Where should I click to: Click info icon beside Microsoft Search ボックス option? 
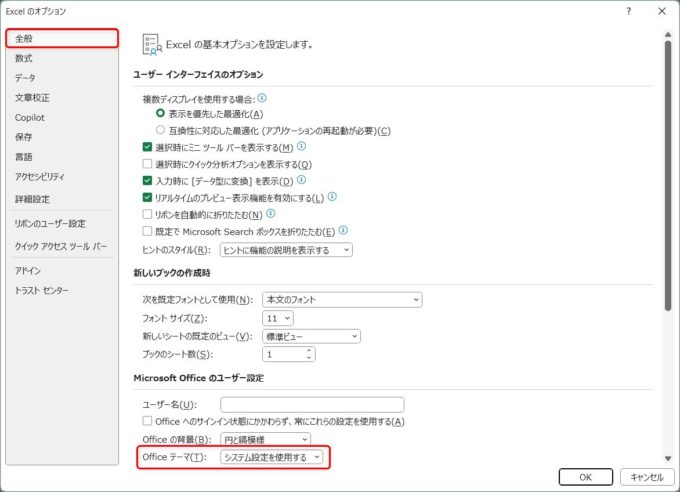[342, 231]
